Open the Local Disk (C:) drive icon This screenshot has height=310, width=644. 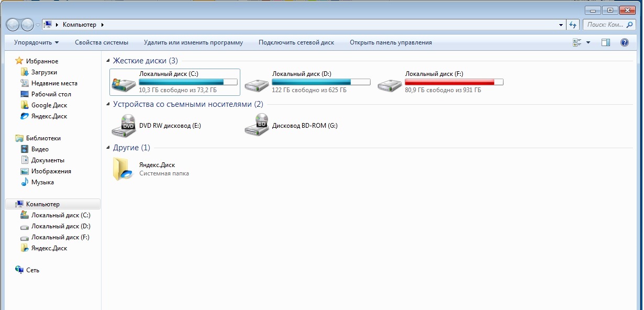click(124, 83)
